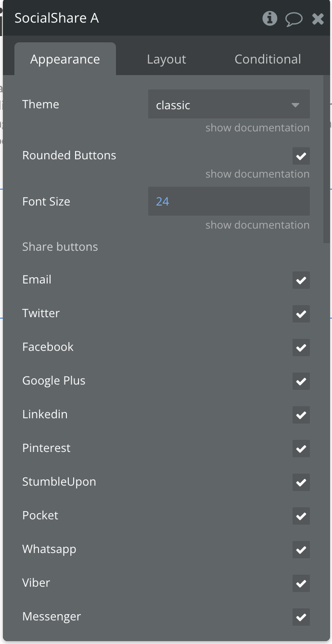This screenshot has height=644, width=332.
Task: Open the Conditional tab
Action: pyautogui.click(x=268, y=59)
